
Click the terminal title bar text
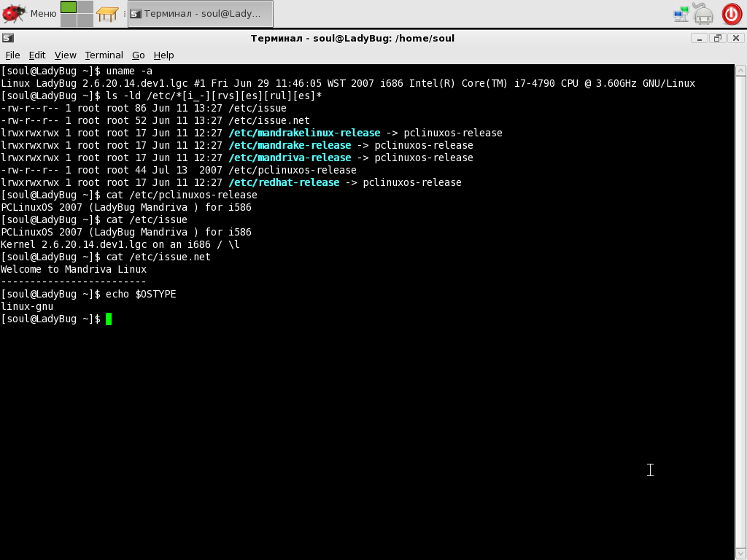click(352, 38)
